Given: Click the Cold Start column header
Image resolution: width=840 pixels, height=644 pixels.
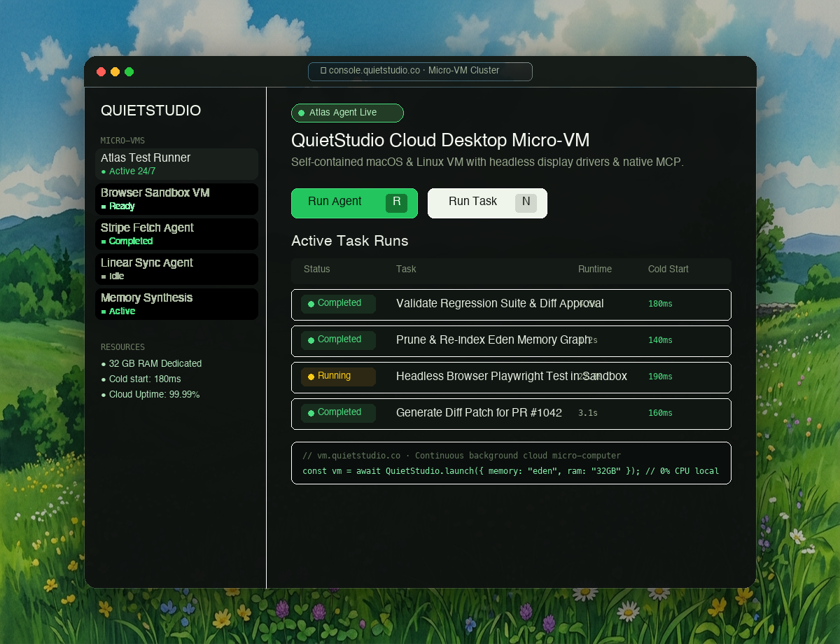Looking at the screenshot, I should [x=668, y=269].
